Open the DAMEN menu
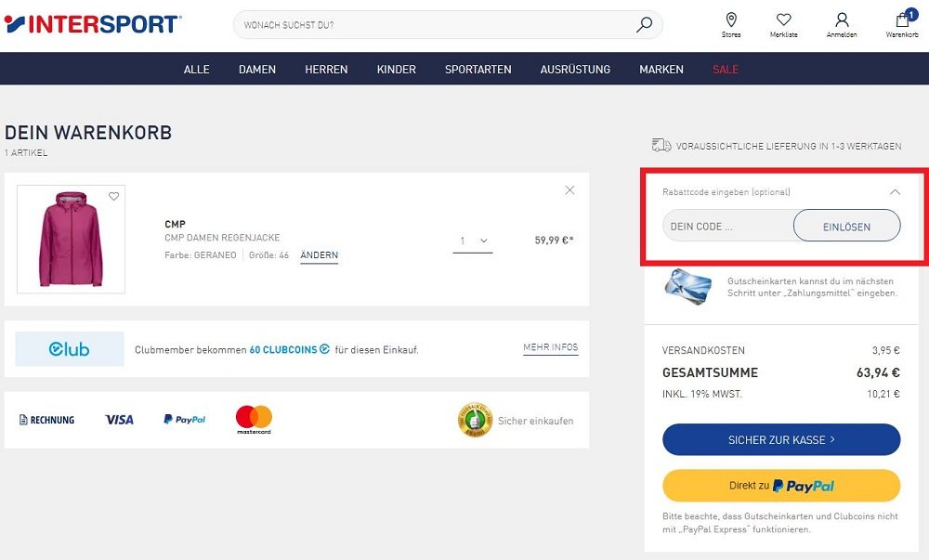The height and width of the screenshot is (560, 929). (x=257, y=70)
